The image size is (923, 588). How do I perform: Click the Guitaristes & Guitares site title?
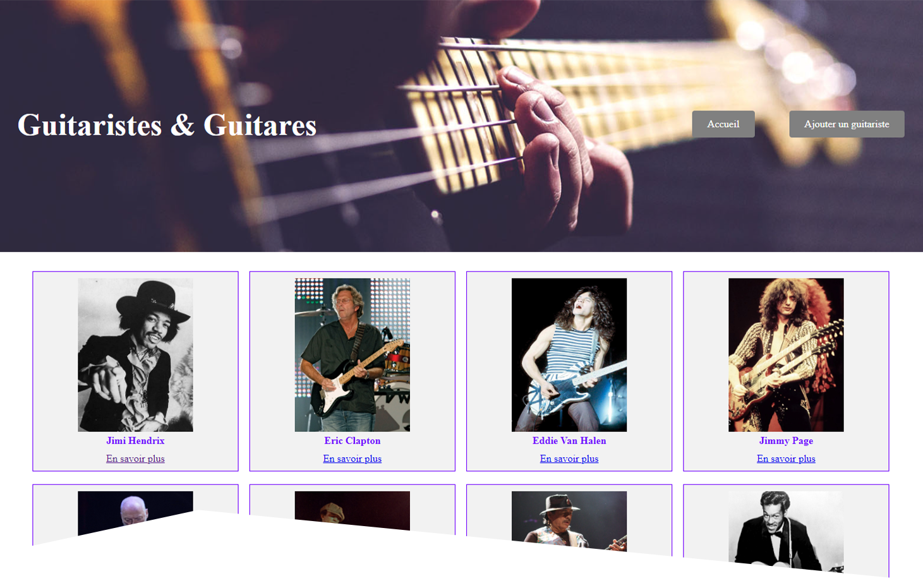coord(167,125)
